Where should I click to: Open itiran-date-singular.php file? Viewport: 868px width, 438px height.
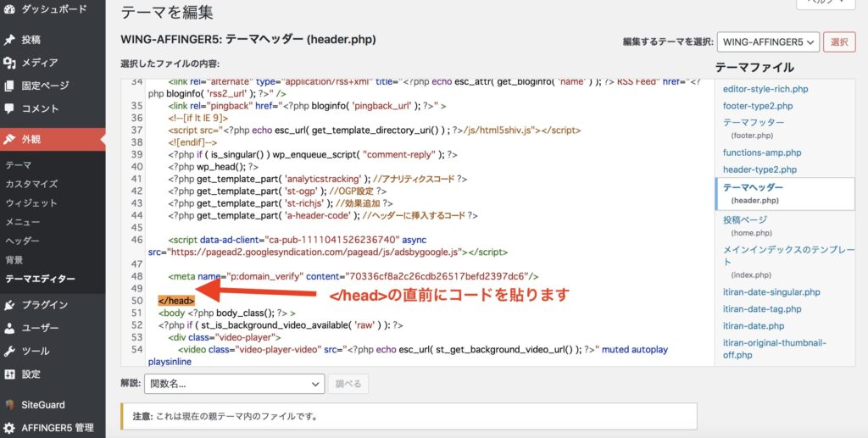coord(771,292)
